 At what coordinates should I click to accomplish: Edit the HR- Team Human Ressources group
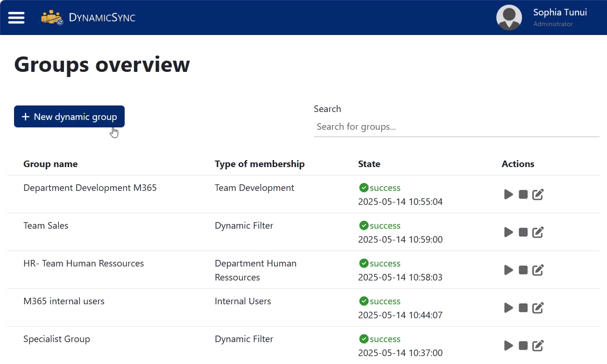pos(538,270)
